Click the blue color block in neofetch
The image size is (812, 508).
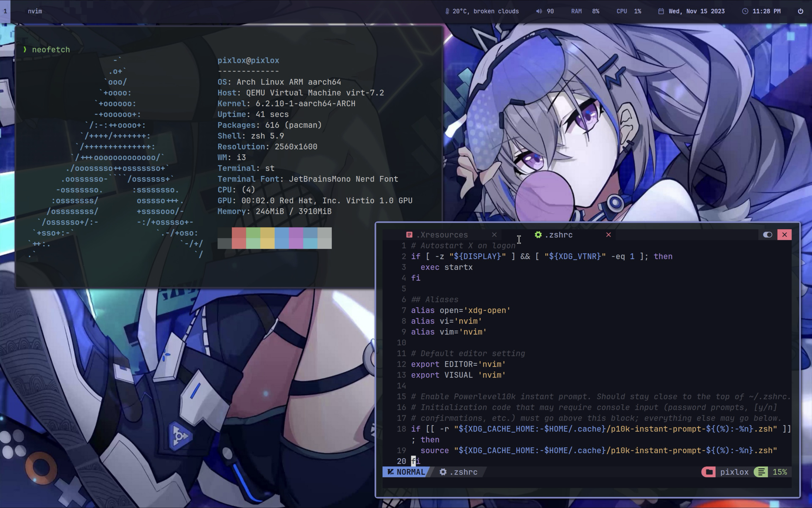click(x=282, y=238)
